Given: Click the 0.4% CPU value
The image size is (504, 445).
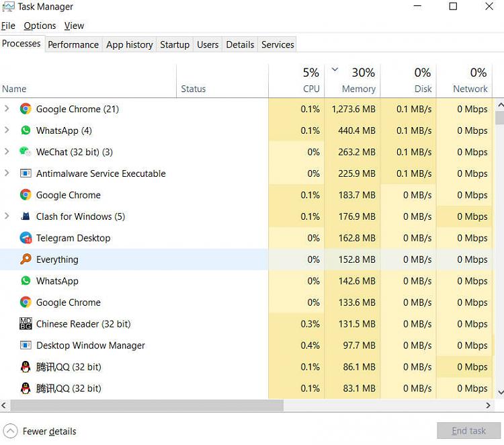Looking at the screenshot, I should click(310, 346).
